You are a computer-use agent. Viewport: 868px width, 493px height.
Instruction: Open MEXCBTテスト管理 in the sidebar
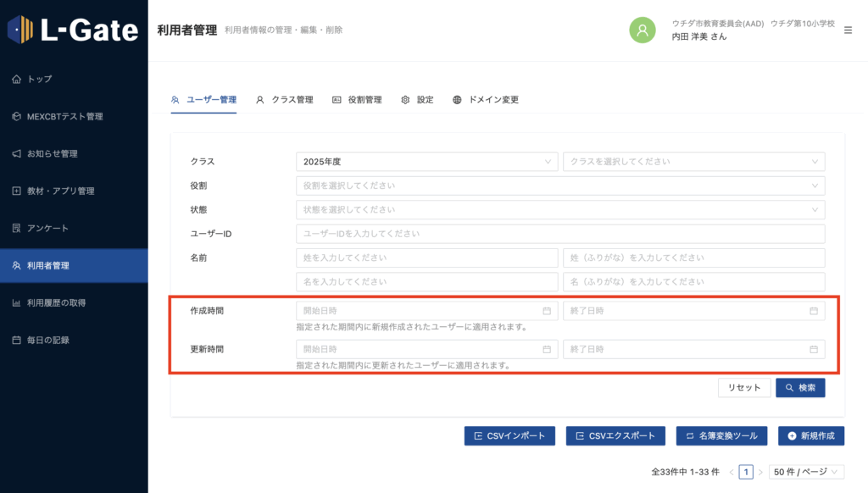click(64, 116)
